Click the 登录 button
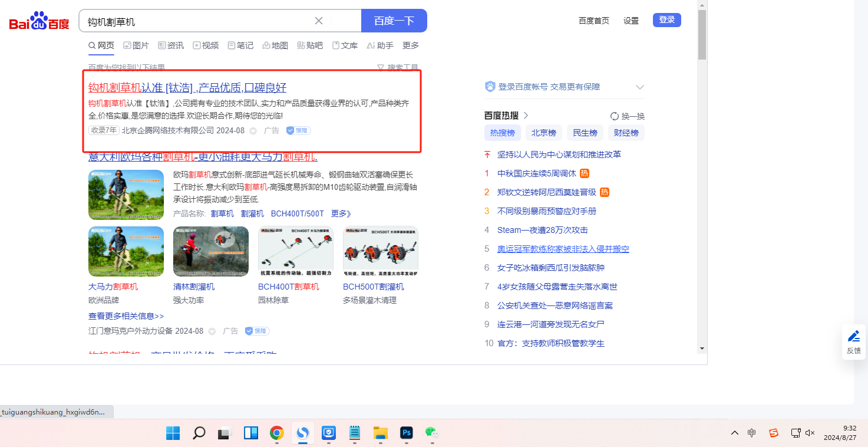This screenshot has width=868, height=447. coord(666,20)
